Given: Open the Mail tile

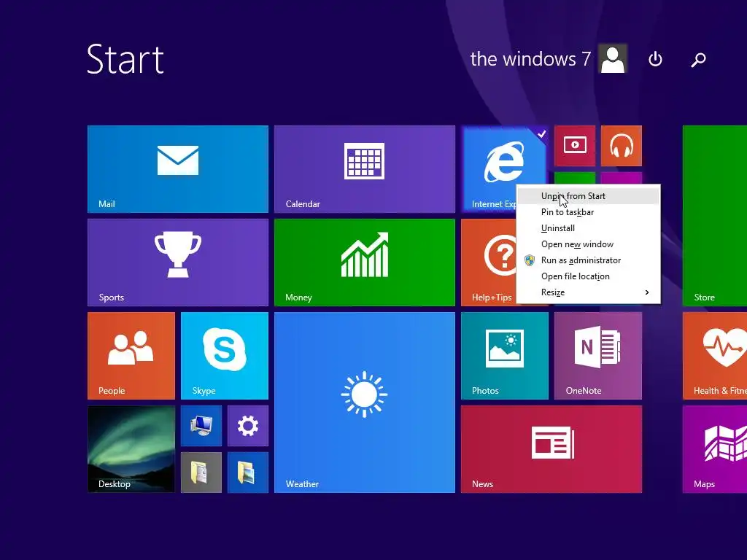Looking at the screenshot, I should point(178,169).
